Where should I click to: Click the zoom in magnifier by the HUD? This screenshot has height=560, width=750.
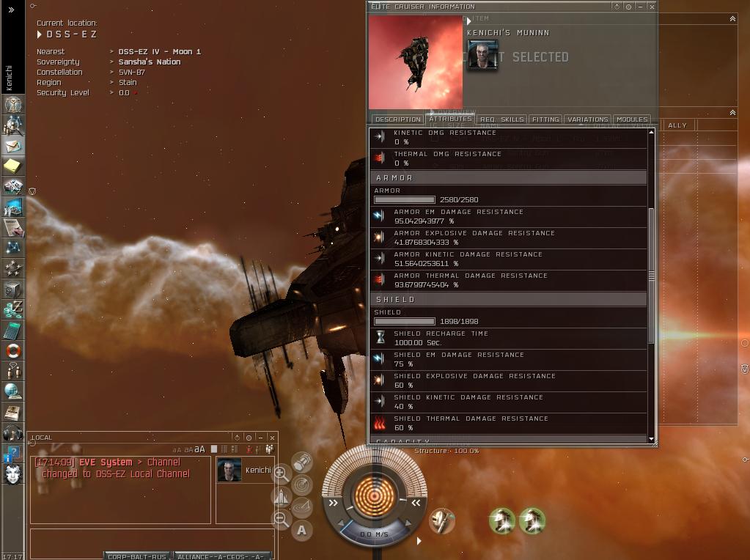click(x=282, y=474)
